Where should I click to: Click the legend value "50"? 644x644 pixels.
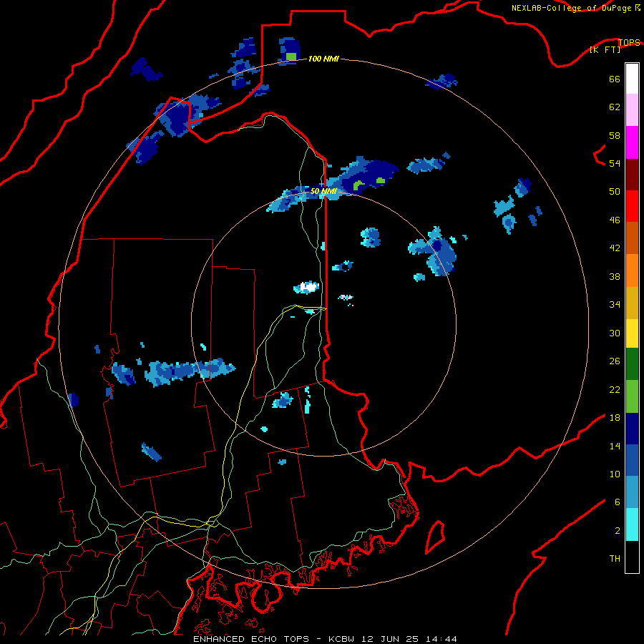pos(615,192)
